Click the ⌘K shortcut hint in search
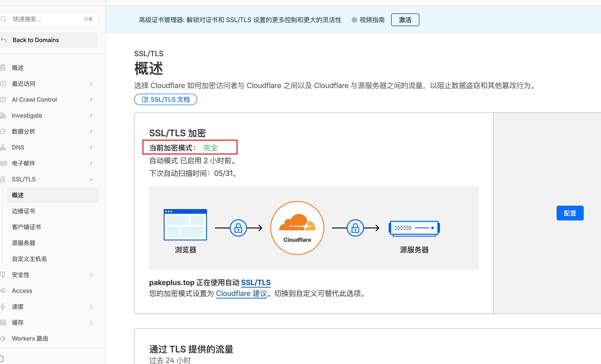601x364 pixels. pos(88,19)
